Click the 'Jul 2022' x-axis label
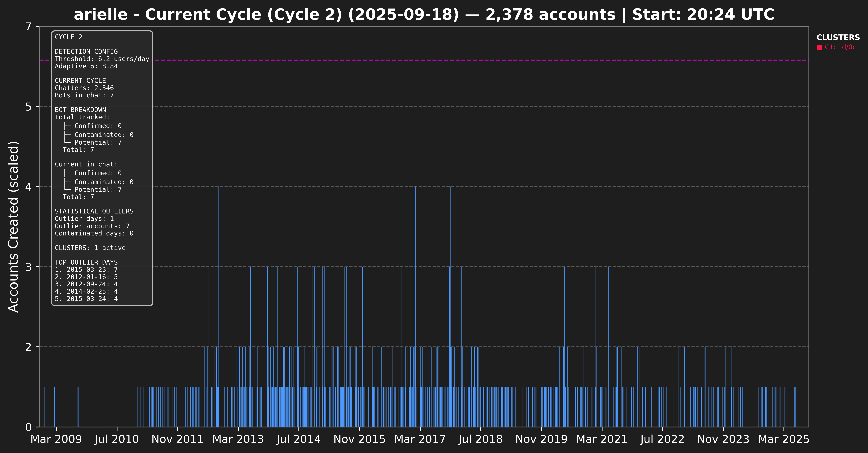This screenshot has height=453, width=868. pyautogui.click(x=662, y=439)
